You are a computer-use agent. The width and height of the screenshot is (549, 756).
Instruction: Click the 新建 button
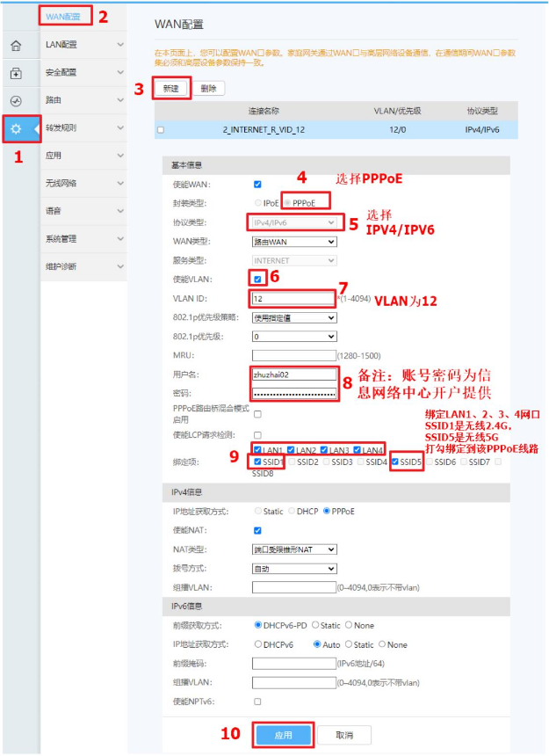pos(171,88)
